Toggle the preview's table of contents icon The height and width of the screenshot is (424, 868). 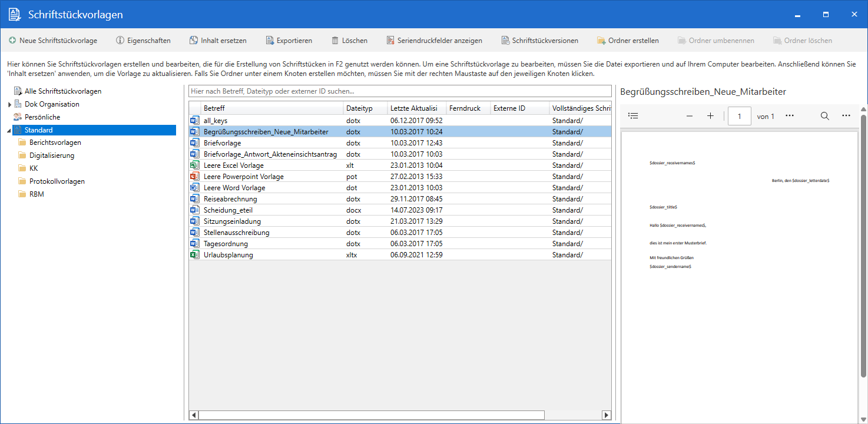click(x=633, y=116)
